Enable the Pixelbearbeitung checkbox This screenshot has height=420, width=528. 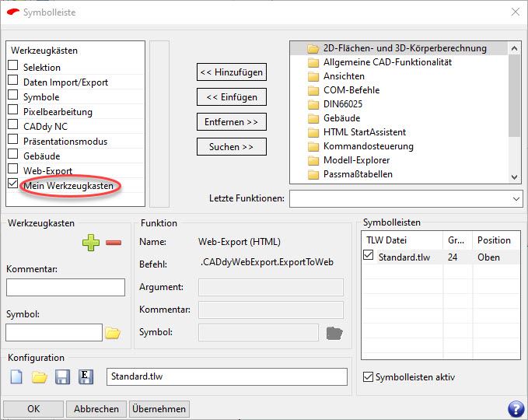coord(12,110)
